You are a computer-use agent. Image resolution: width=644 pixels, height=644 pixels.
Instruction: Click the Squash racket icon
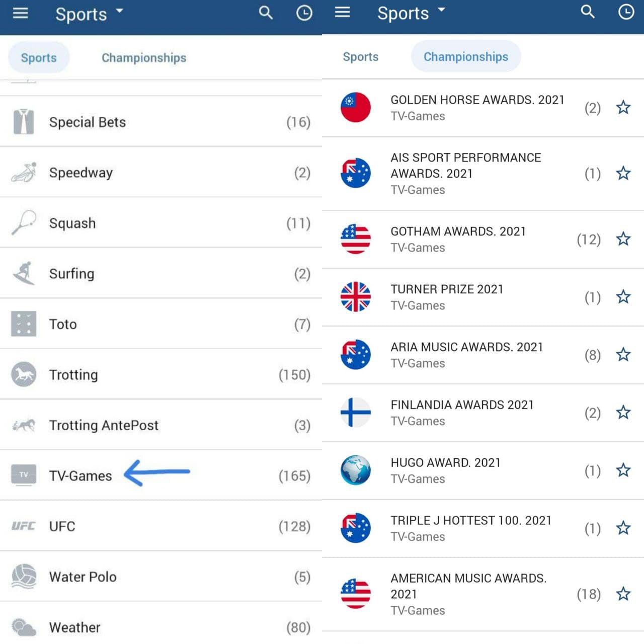coord(24,223)
